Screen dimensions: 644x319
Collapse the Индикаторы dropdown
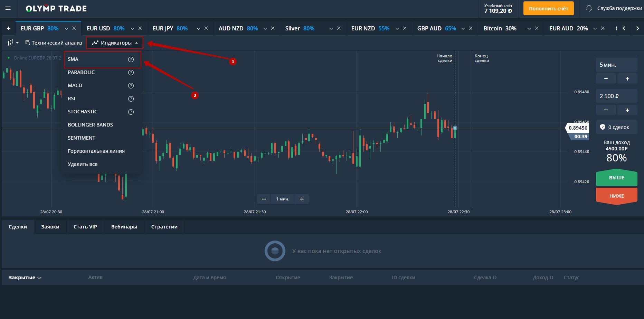point(115,43)
